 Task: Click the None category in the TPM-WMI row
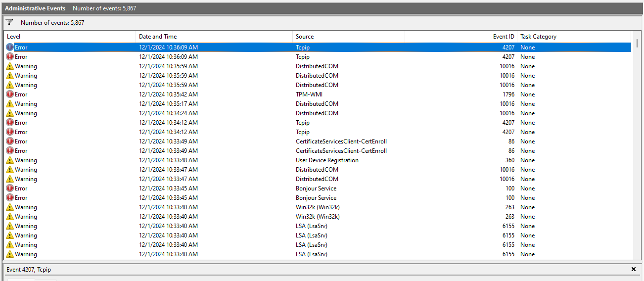(x=527, y=94)
